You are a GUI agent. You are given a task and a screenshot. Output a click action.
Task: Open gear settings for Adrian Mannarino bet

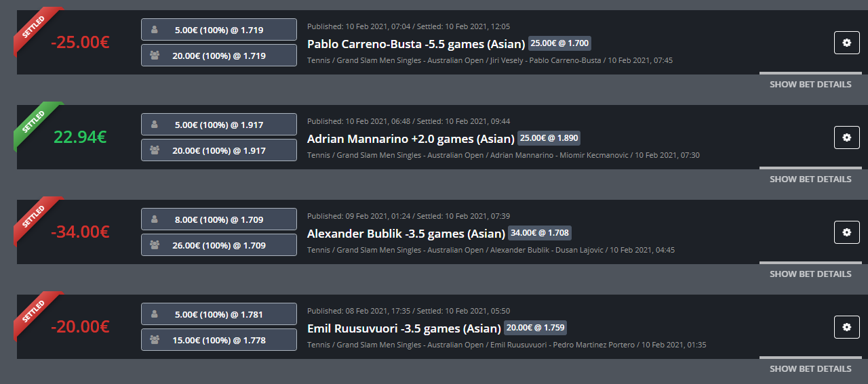(846, 137)
